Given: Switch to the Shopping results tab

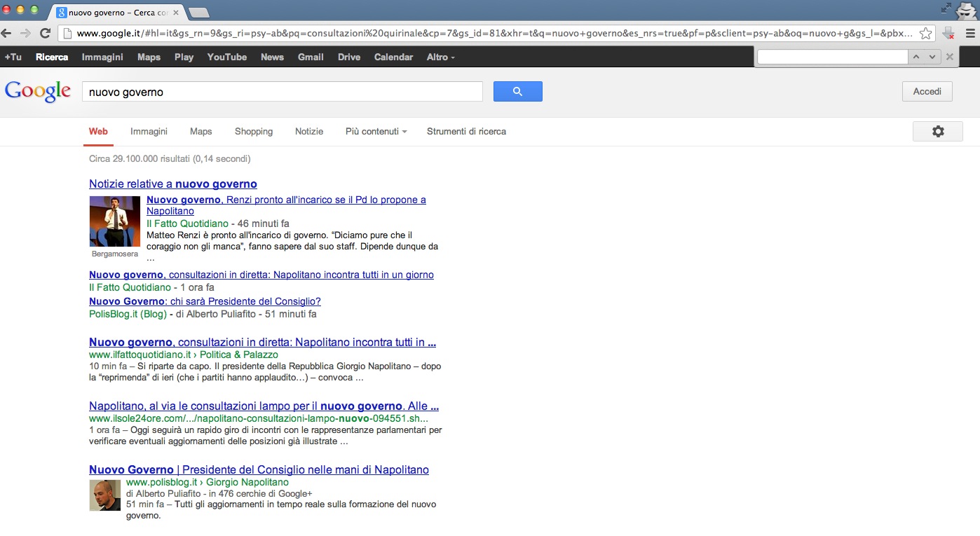Looking at the screenshot, I should tap(254, 132).
